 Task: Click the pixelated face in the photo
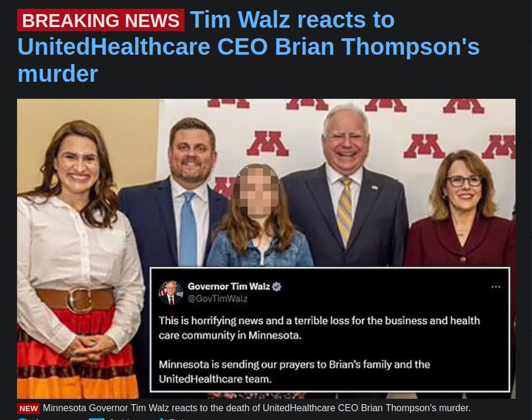point(256,191)
